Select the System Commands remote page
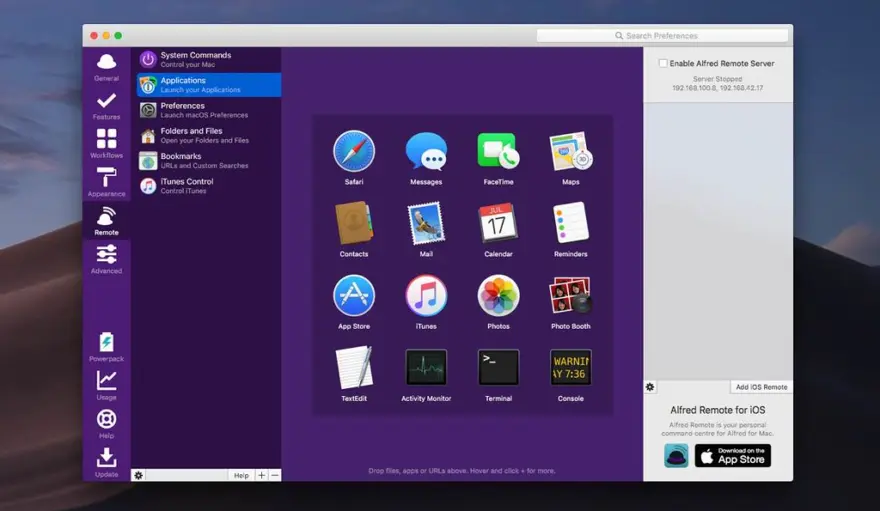The width and height of the screenshot is (880, 511). click(x=209, y=59)
